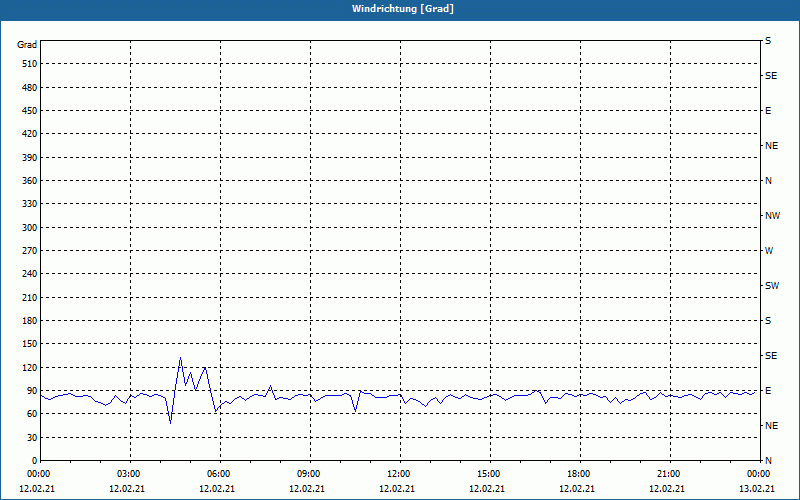The image size is (800, 500).
Task: Click the 270 degree axis label
Action: (x=30, y=251)
